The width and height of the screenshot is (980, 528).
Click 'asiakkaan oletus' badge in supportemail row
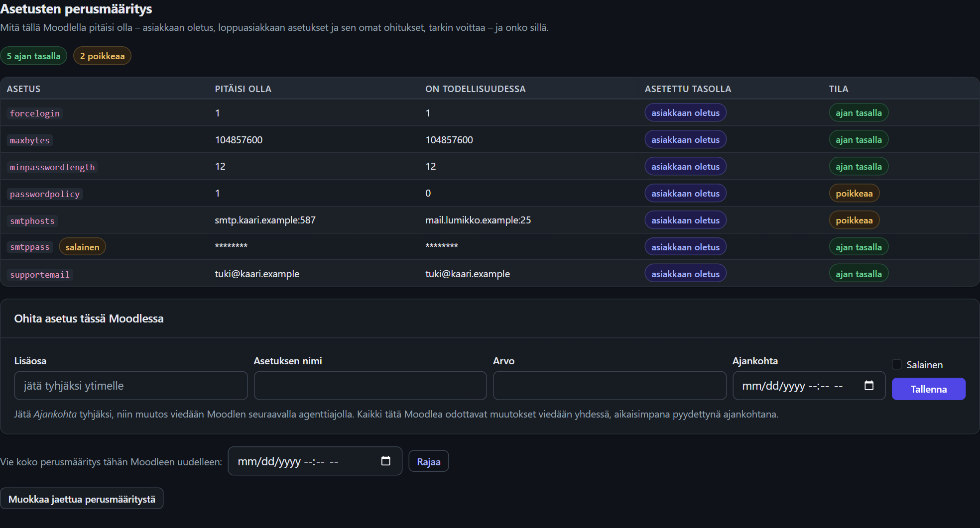[685, 274]
